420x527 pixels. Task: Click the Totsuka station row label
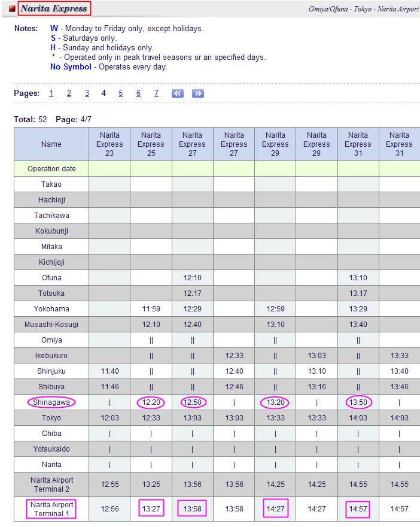(51, 293)
